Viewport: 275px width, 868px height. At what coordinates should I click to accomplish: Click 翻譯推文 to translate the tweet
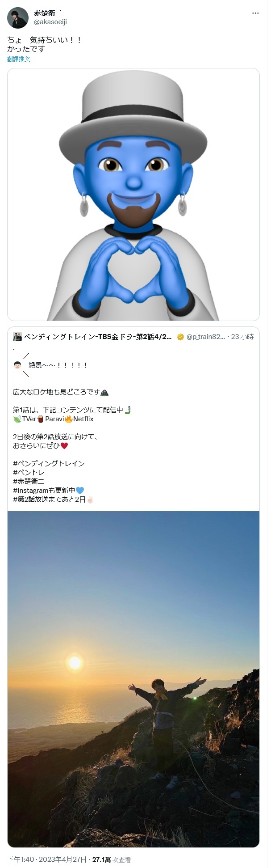tap(19, 59)
